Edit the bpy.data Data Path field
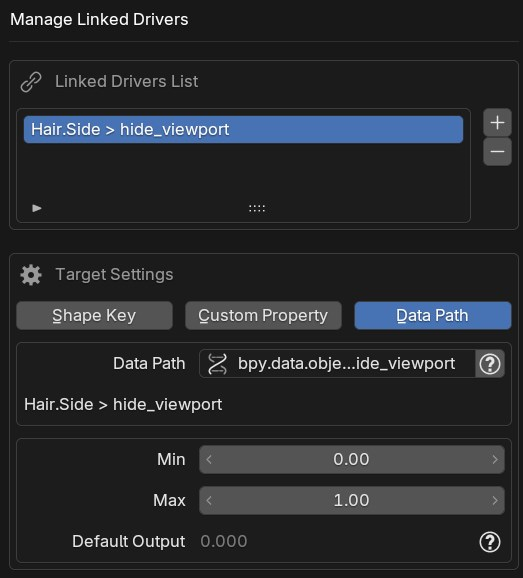Image resolution: width=523 pixels, height=578 pixels. pyautogui.click(x=337, y=364)
